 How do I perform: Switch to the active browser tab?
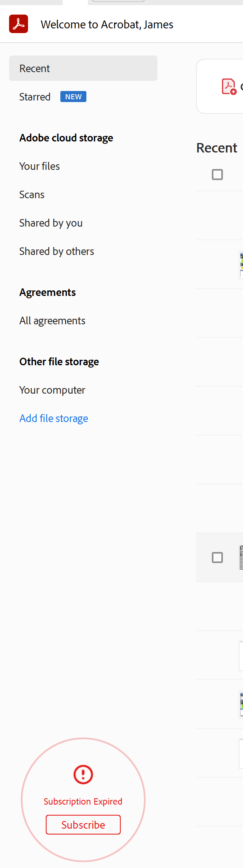[x=76, y=2]
